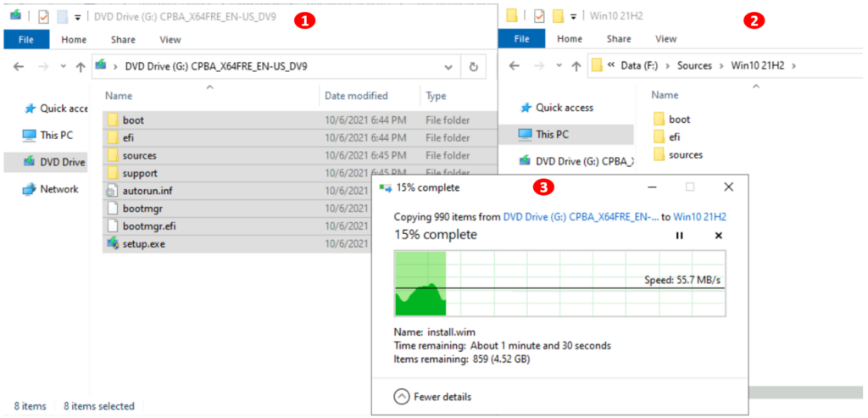This screenshot has width=868, height=418.
Task: Select sources folder in Win10 21H2 window
Action: click(x=678, y=154)
